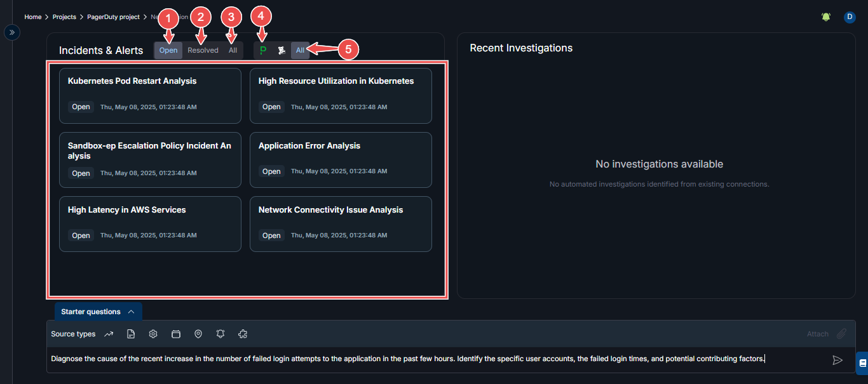Expand the left sidebar with the chevron button

pyautogui.click(x=11, y=32)
